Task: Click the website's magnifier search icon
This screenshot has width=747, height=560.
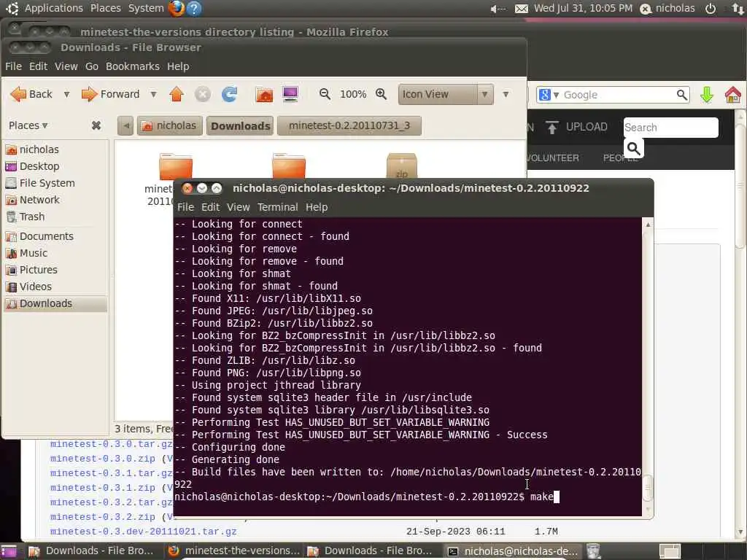Action: point(634,149)
